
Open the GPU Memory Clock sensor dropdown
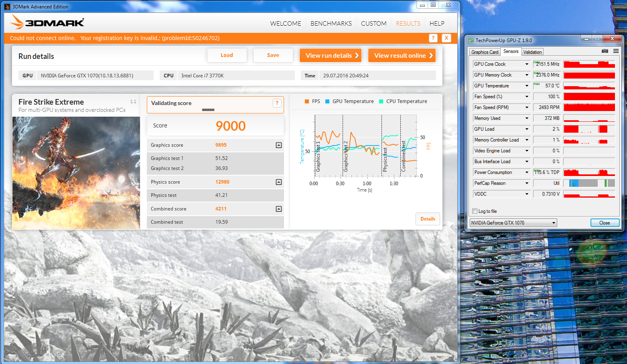(x=527, y=75)
